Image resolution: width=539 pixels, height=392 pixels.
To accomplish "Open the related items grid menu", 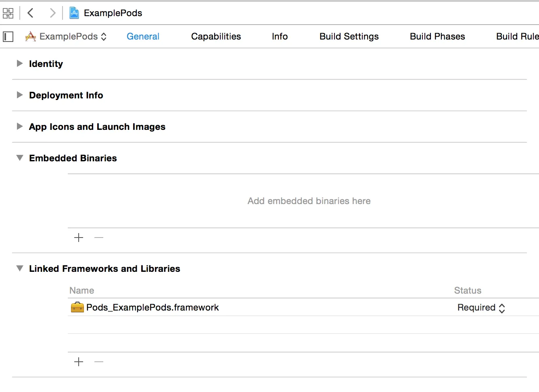I will (8, 13).
